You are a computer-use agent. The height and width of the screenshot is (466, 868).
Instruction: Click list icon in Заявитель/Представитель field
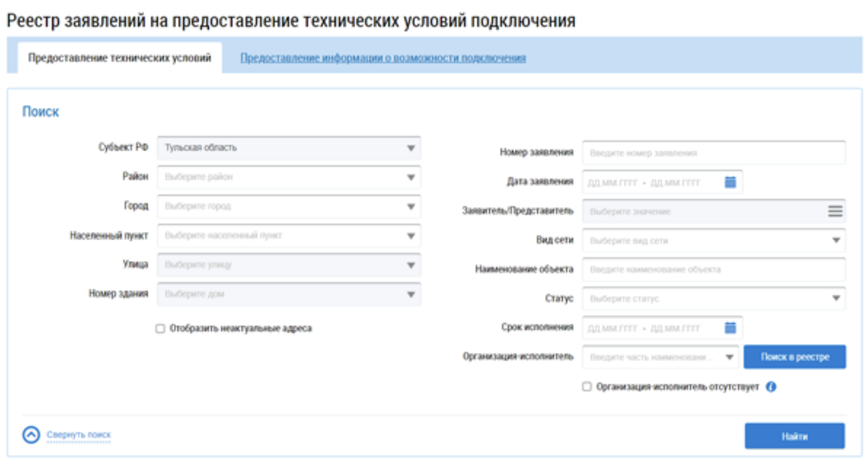[835, 211]
